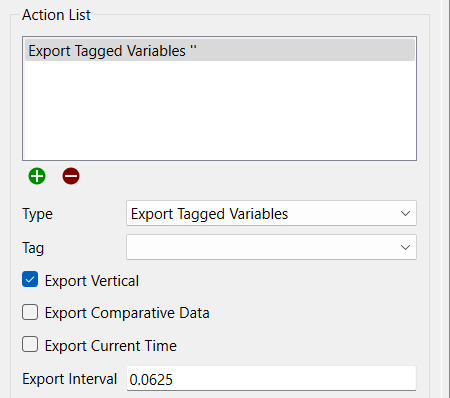Click the Export Vertical label text
The height and width of the screenshot is (398, 450).
pyautogui.click(x=92, y=281)
